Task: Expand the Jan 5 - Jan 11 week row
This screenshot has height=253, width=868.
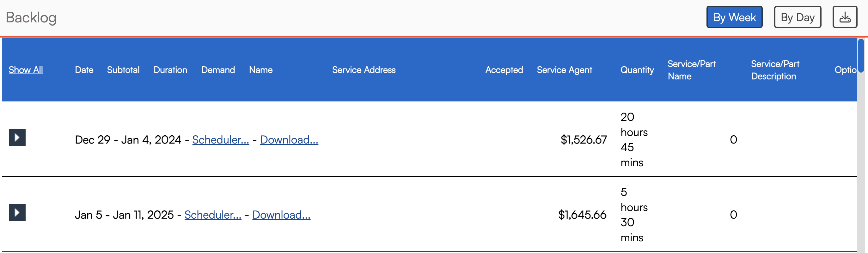Action: click(x=17, y=212)
